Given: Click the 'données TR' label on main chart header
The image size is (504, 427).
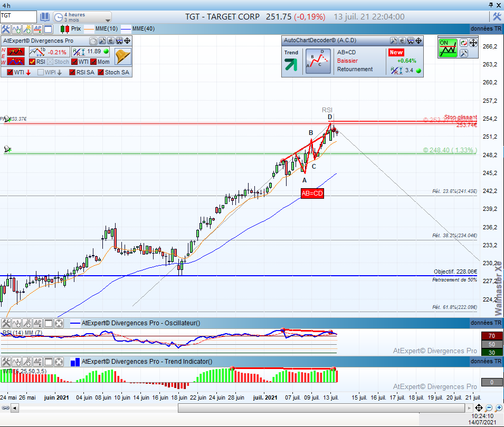Looking at the screenshot, I should [x=486, y=29].
